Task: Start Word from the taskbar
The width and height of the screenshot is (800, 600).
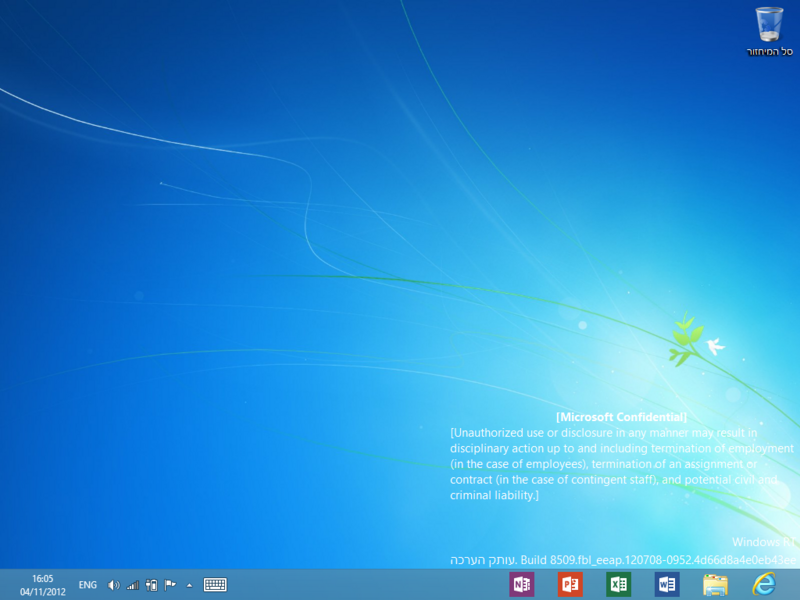Action: point(667,584)
